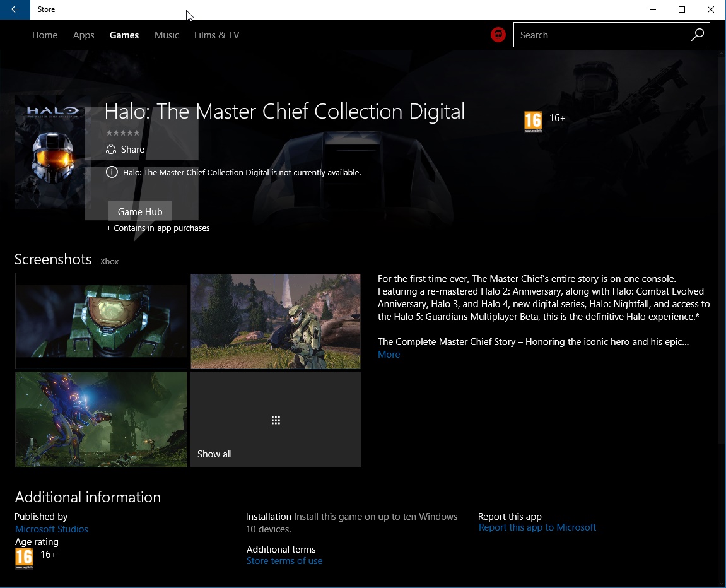Click the 'Additional terms' label
Viewport: 726px width, 588px height.
pos(281,549)
